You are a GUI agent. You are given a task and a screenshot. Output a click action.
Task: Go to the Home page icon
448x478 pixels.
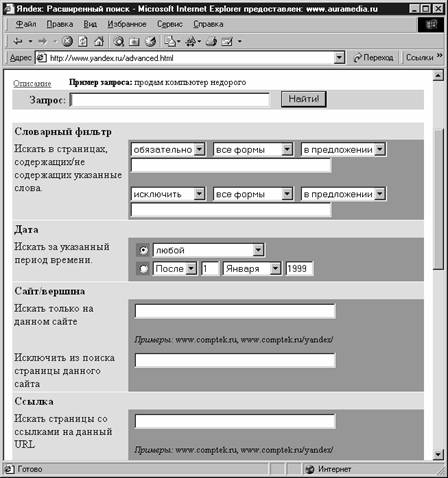tap(98, 42)
